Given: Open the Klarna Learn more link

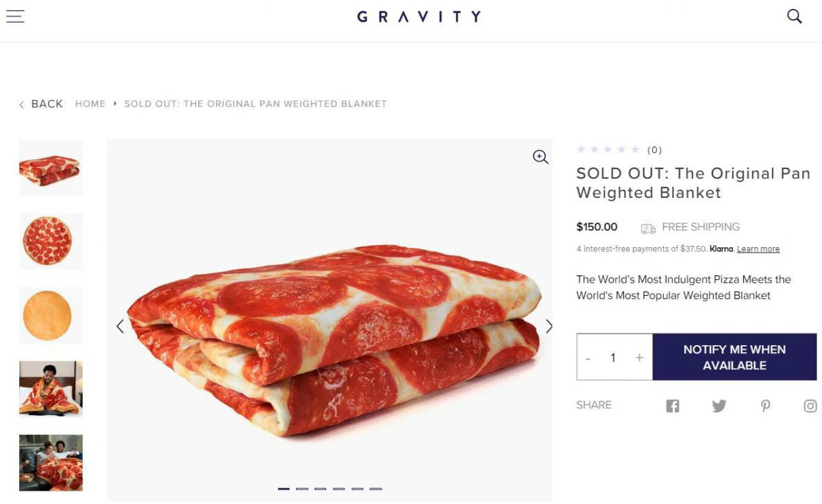Looking at the screenshot, I should pyautogui.click(x=758, y=249).
